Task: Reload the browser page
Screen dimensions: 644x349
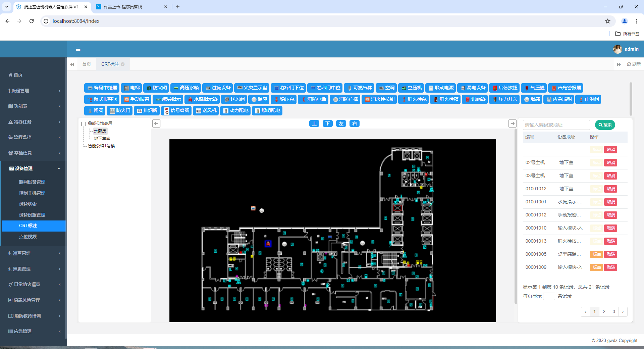Action: pos(32,21)
